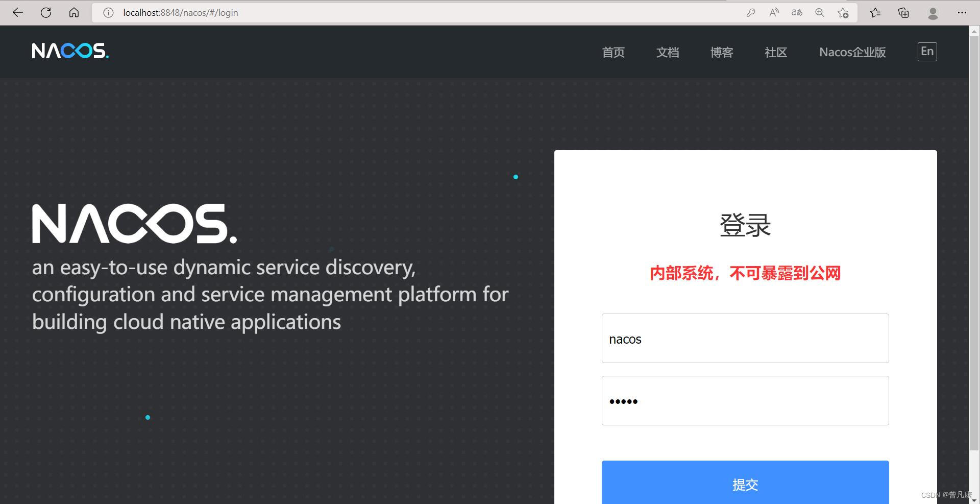Open the Favorites list icon
This screenshot has width=980, height=504.
875,12
